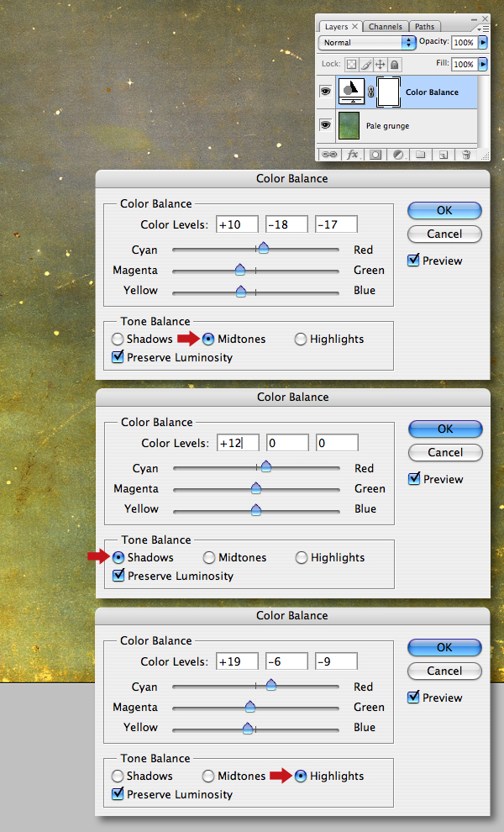Click OK in the Shadows Color Balance dialog

coord(445,429)
